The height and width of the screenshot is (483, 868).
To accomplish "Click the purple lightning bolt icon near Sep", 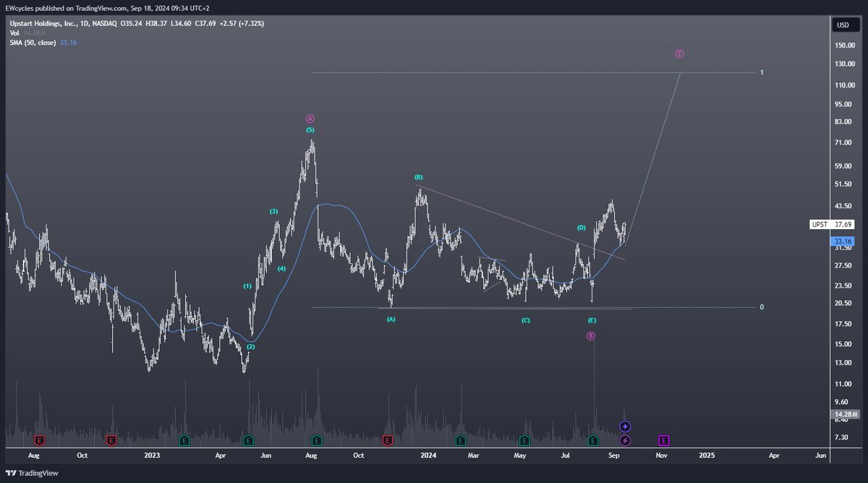I will pos(625,440).
